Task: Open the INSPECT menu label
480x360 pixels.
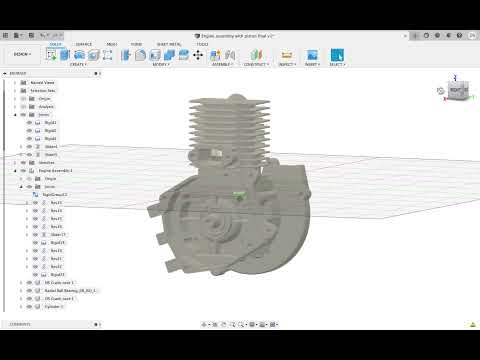Action: click(287, 64)
